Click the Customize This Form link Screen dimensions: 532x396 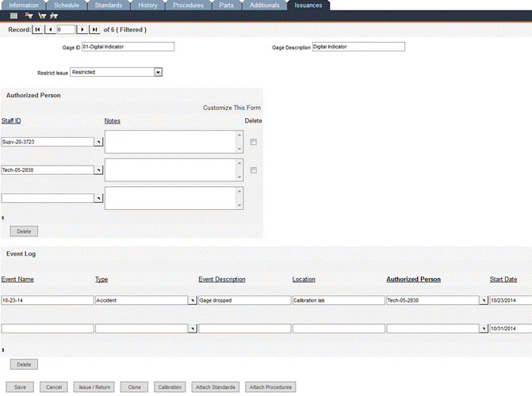pos(232,108)
